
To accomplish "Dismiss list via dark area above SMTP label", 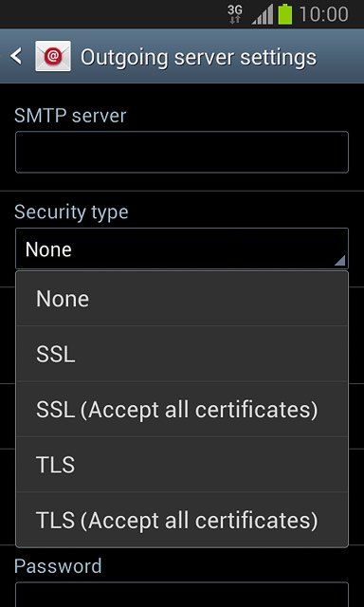I will [182, 94].
